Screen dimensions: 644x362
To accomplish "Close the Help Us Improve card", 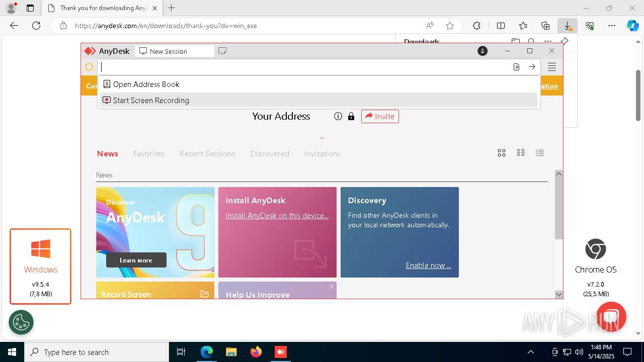I will click(331, 287).
